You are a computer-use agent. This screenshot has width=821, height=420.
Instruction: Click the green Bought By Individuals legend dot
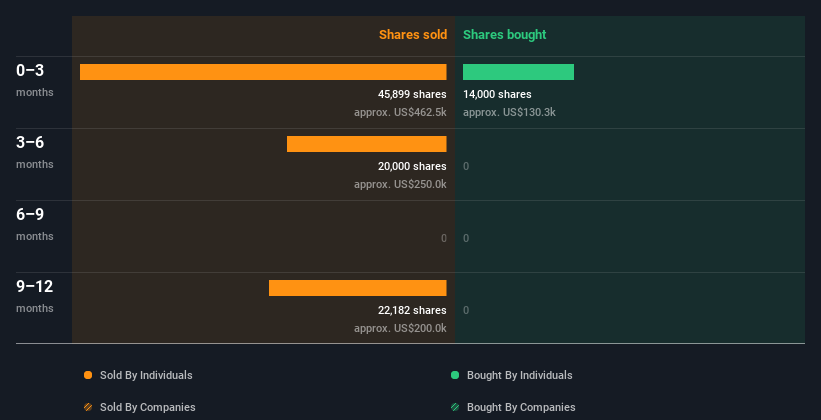[x=455, y=375]
